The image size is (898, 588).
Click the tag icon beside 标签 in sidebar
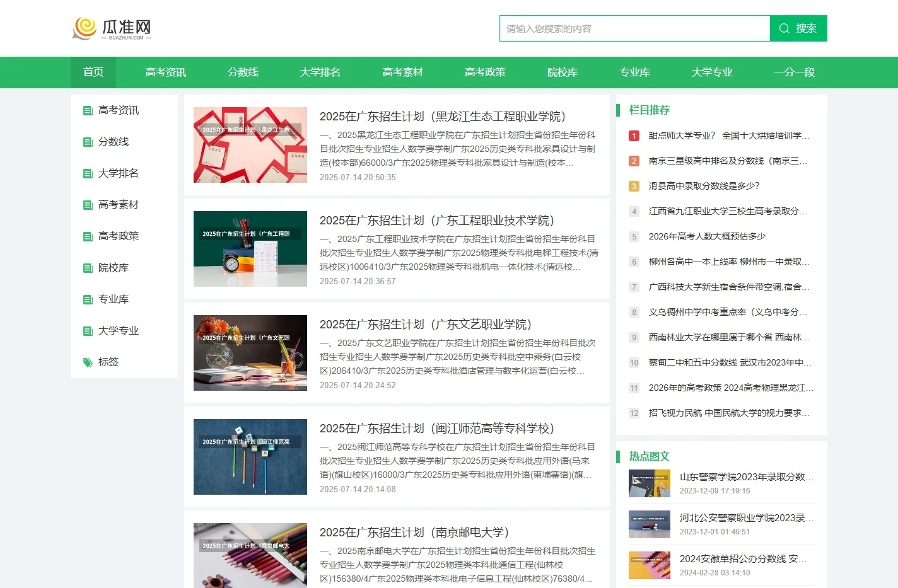coord(88,362)
